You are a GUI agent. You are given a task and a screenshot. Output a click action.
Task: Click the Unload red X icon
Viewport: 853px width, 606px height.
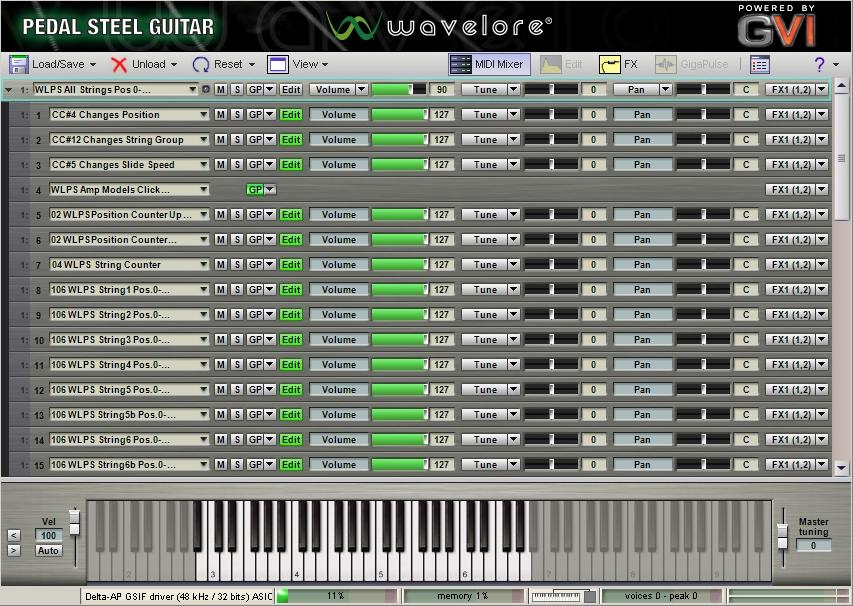120,64
